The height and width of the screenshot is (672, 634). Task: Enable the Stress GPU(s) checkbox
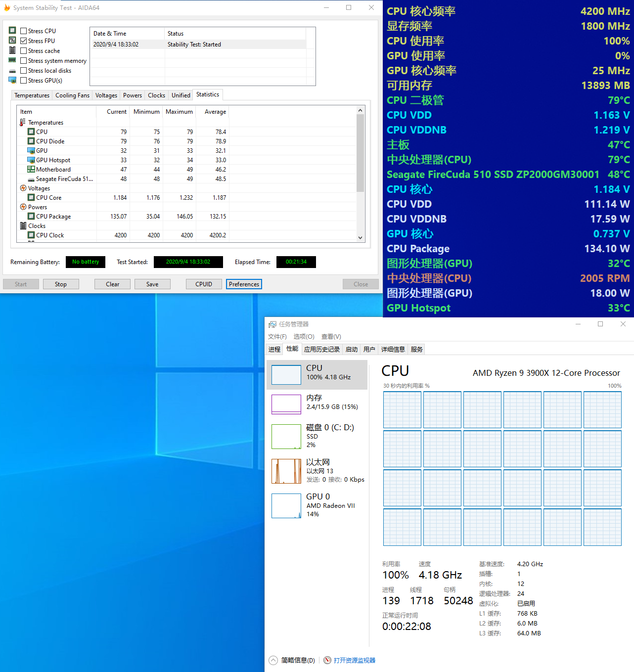[23, 81]
